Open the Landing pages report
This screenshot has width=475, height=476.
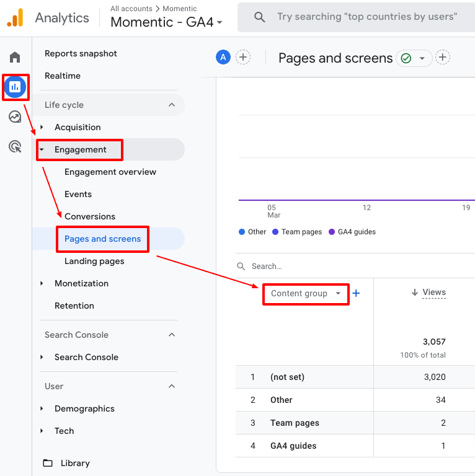[x=94, y=261]
